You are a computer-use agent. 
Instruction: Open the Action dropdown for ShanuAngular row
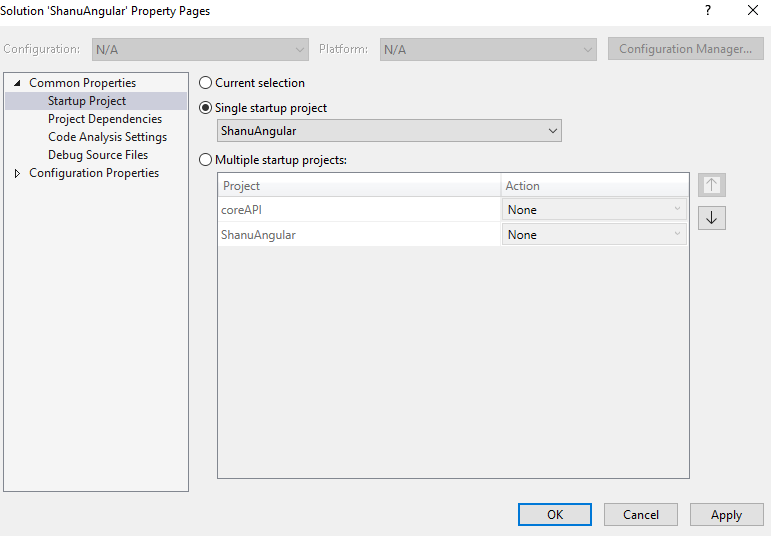[594, 235]
